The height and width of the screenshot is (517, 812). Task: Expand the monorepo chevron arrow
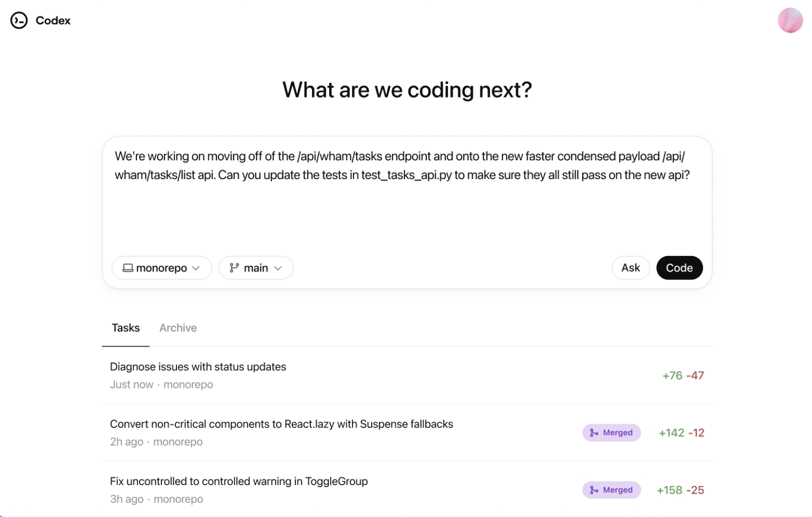point(196,268)
